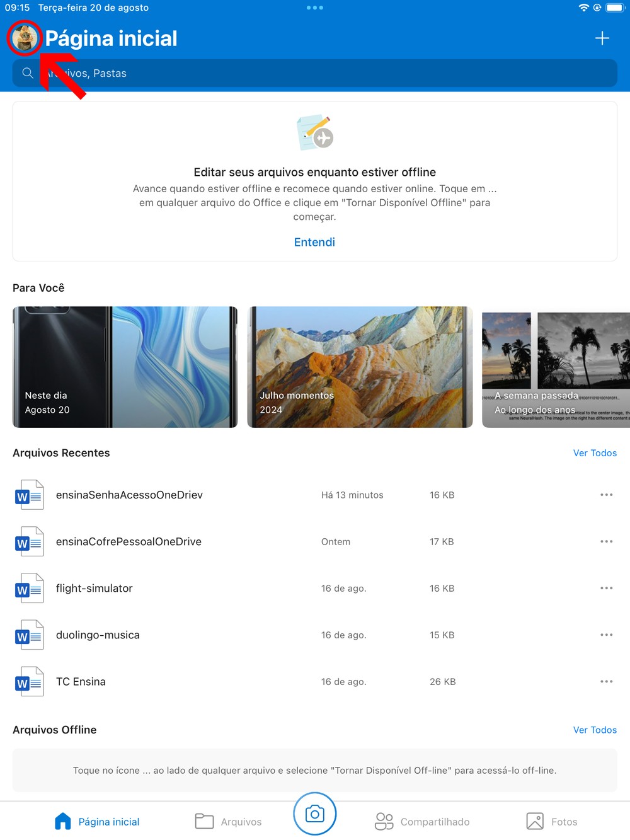This screenshot has width=630, height=840.
Task: Tap the plus add-new icon
Action: pos(602,38)
